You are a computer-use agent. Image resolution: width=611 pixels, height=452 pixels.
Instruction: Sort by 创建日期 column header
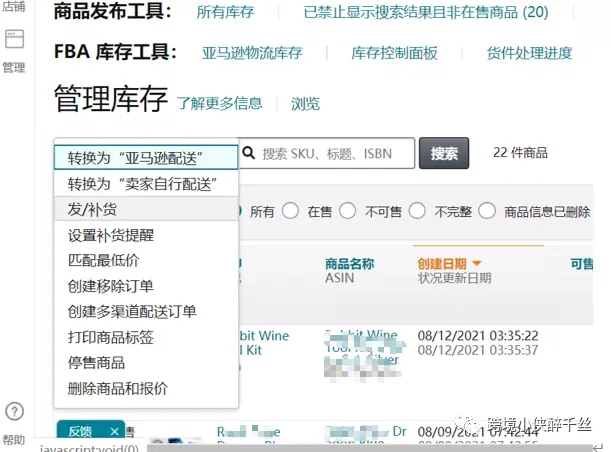tap(442, 264)
